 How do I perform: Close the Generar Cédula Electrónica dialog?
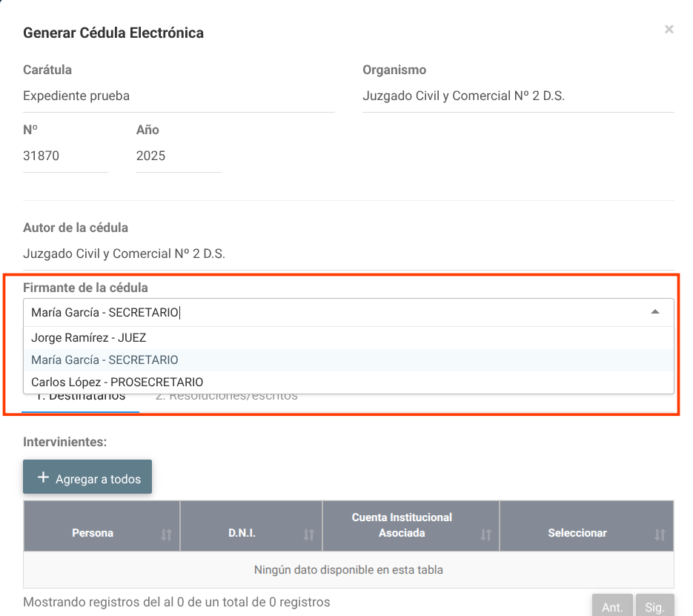(669, 30)
